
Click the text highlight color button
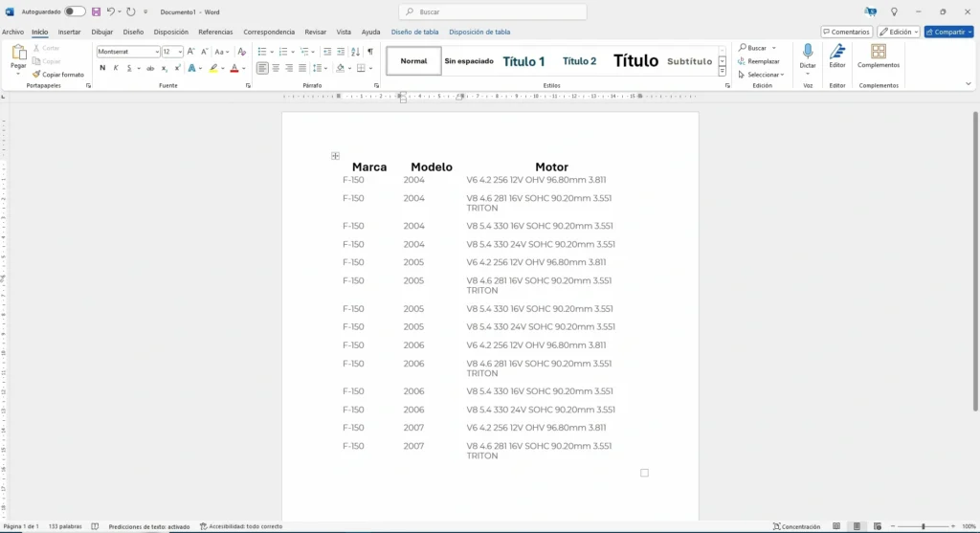point(213,68)
